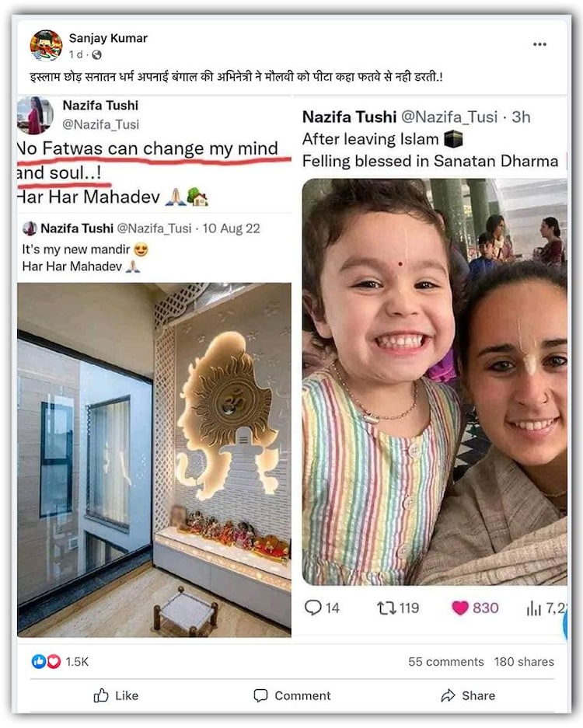This screenshot has width=583, height=728.
Task: Click the tweet views analytics icon
Action: point(533,608)
